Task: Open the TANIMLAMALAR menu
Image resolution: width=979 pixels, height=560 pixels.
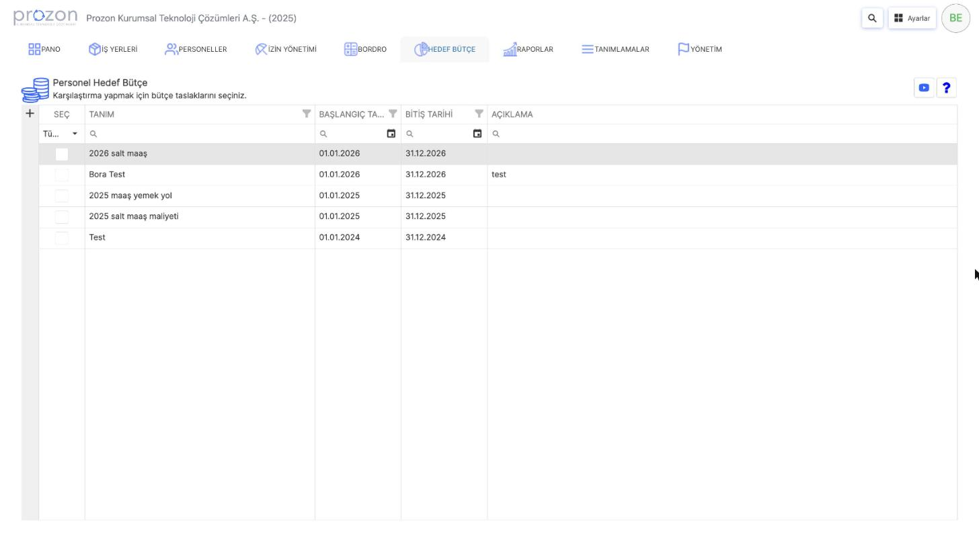Action: click(615, 49)
